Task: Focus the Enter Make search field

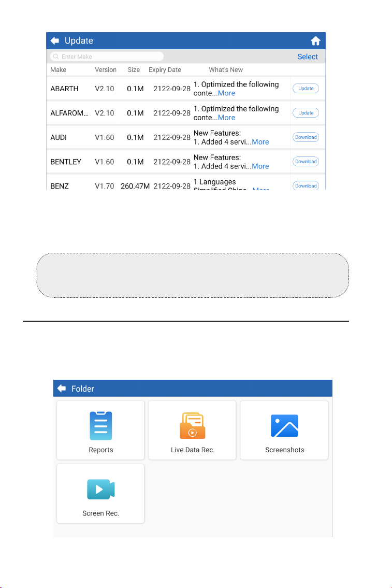Action: tap(107, 56)
